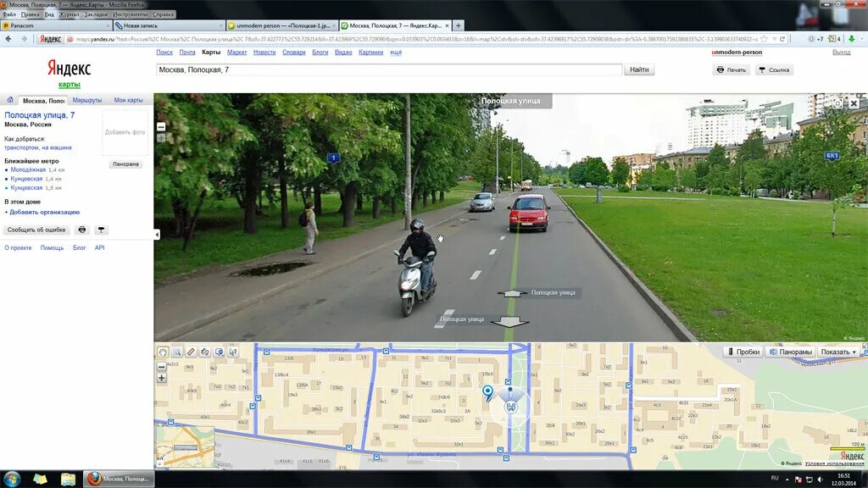The height and width of the screenshot is (488, 868).
Task: Bookmark this page with the star icon
Action: pyautogui.click(x=764, y=39)
